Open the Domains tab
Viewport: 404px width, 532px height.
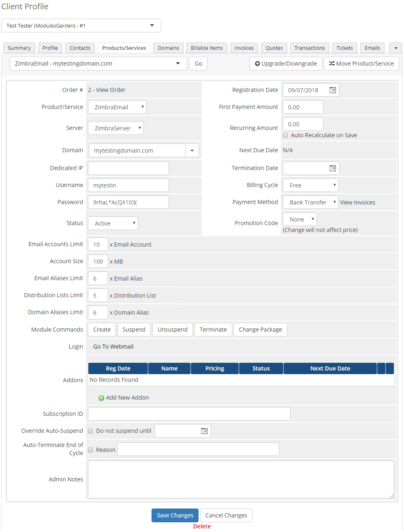[x=169, y=48]
